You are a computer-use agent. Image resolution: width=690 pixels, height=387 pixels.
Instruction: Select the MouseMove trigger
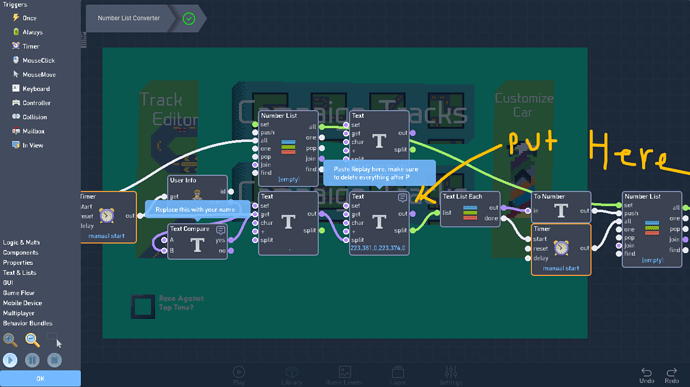click(34, 74)
